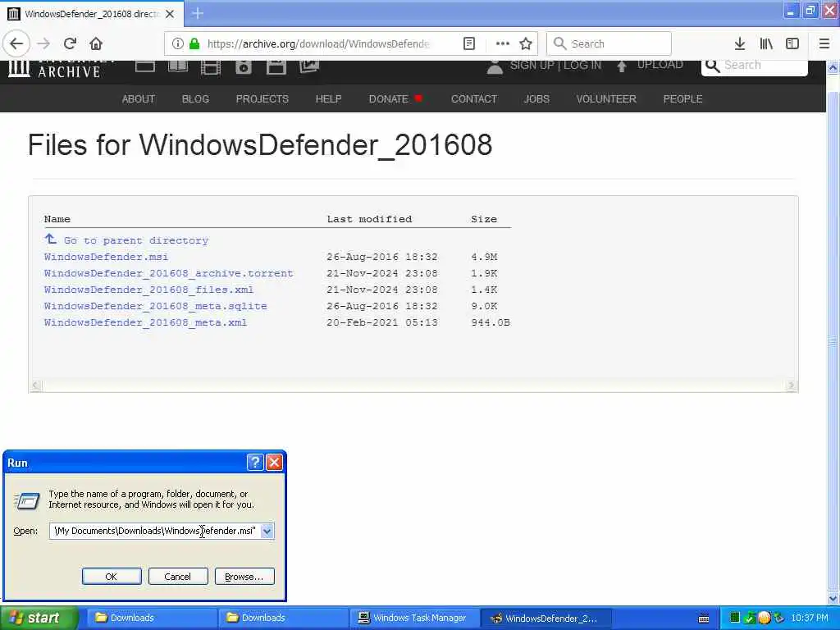The width and height of the screenshot is (840, 630).
Task: Open the PROJECTS menu item
Action: click(262, 99)
